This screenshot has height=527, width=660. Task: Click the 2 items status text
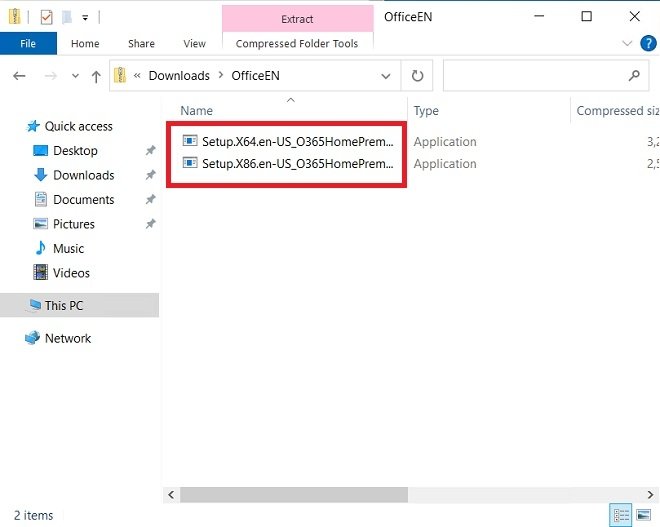point(33,515)
